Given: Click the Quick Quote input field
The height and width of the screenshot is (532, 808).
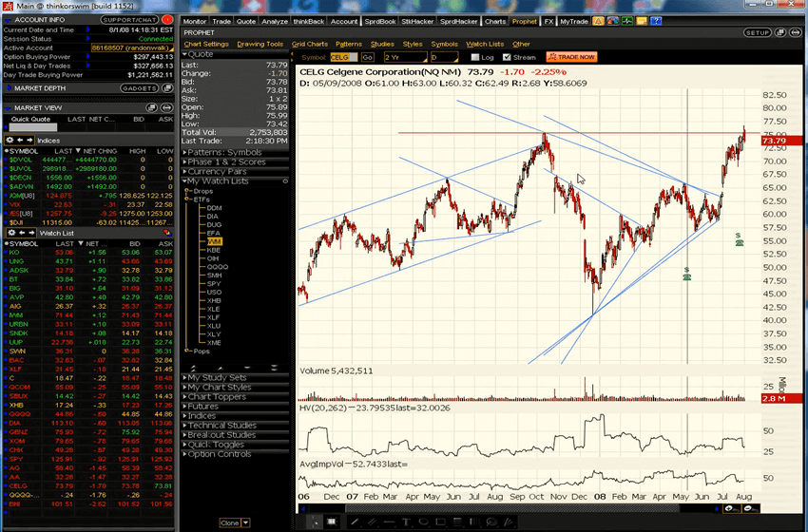Looking at the screenshot, I should coord(33,127).
